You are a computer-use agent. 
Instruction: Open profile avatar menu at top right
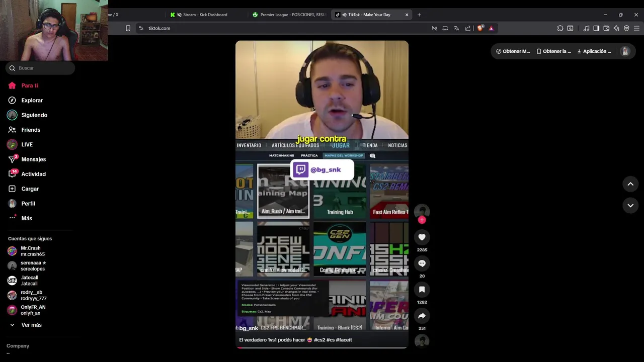[x=625, y=51]
